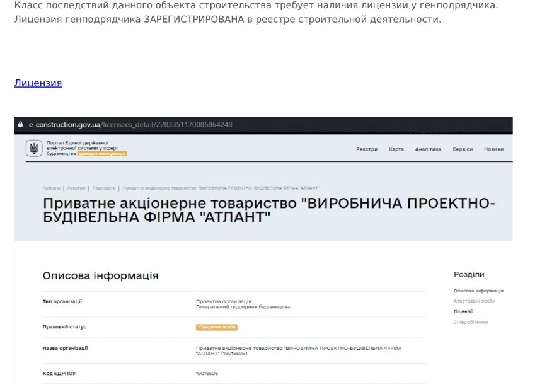Viewport: 542px width, 392px height.
Task: Click the e-construction.gov.ua URL text
Action: [130, 124]
